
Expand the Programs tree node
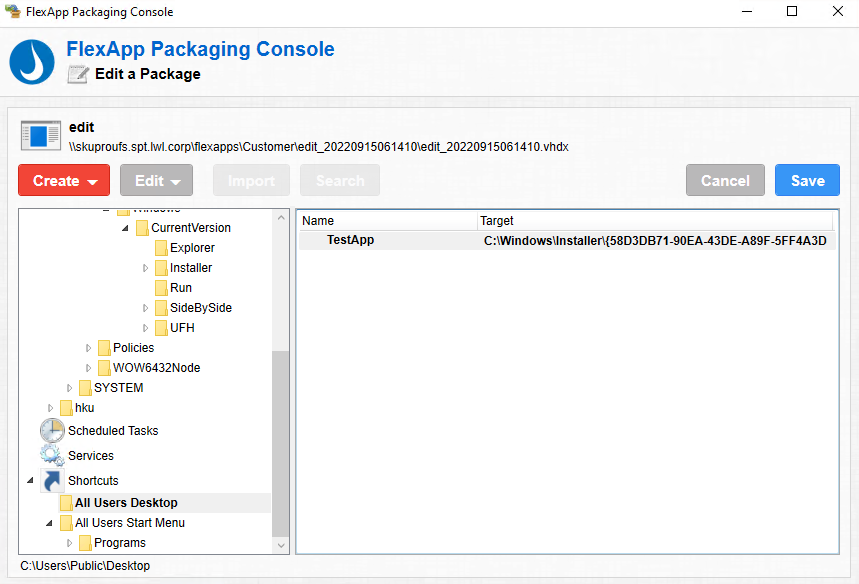(x=69, y=543)
